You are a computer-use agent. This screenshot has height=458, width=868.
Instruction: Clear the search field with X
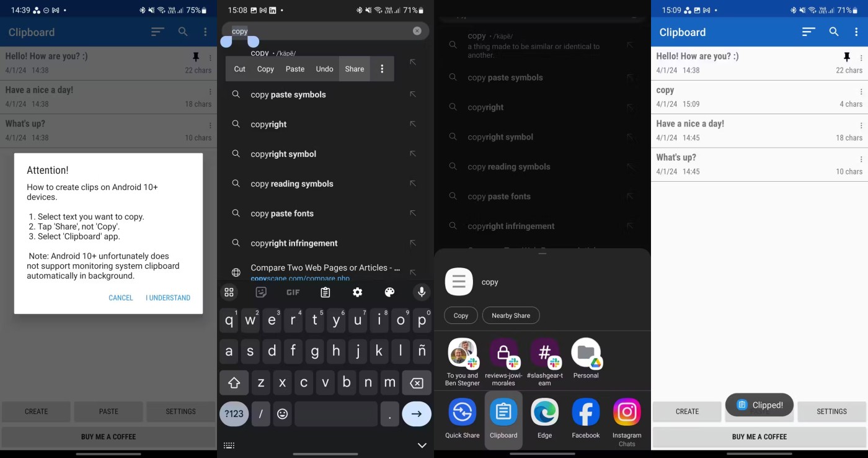(x=417, y=31)
